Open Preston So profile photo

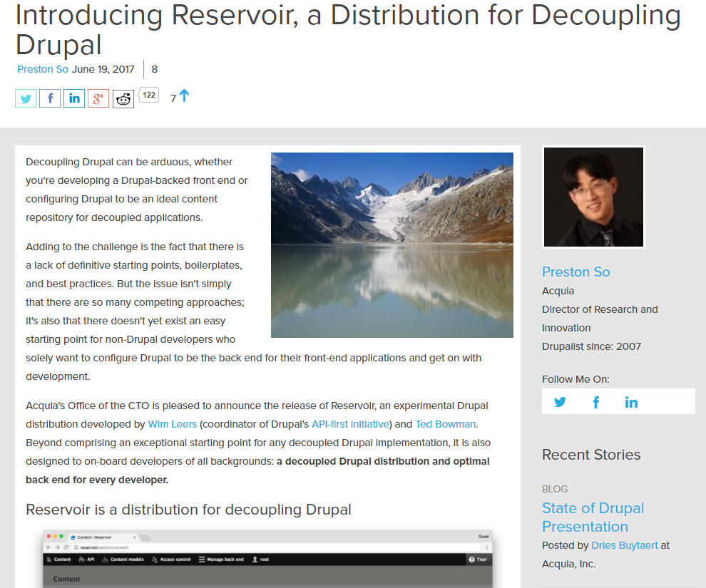tap(594, 197)
